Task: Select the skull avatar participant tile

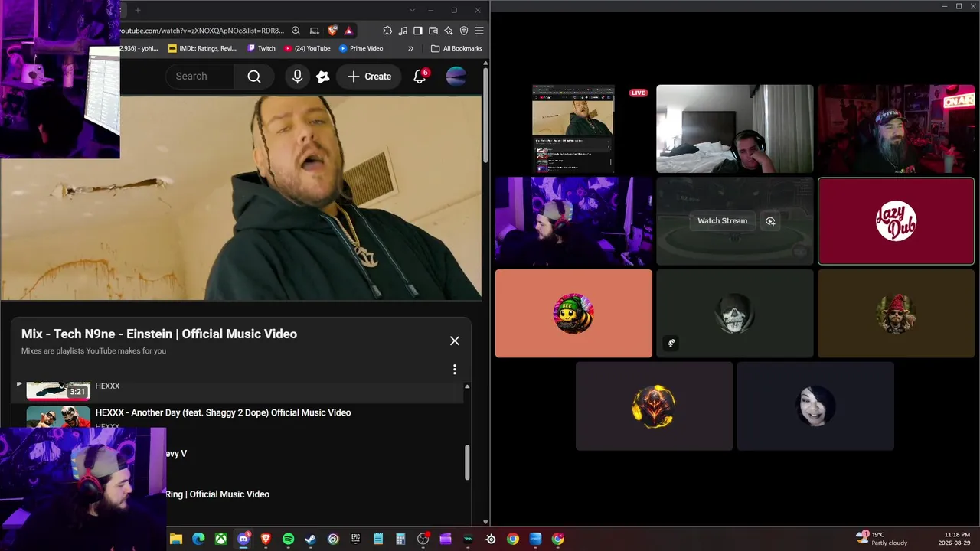Action: (735, 314)
